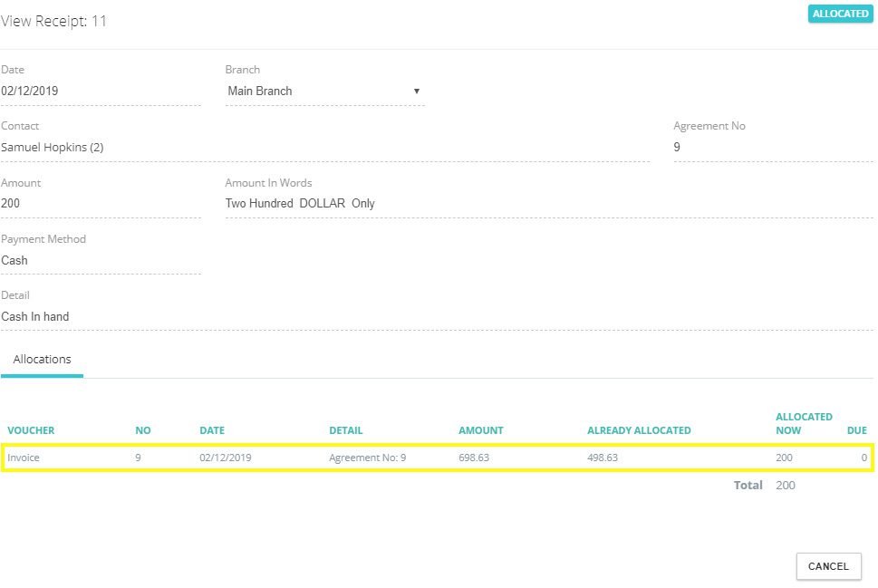
Task: Click the Amount In Words field
Action: 549,203
